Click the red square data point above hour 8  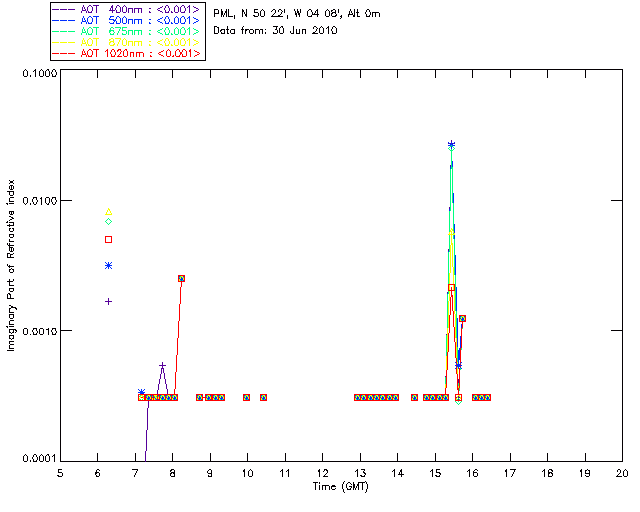(182, 278)
